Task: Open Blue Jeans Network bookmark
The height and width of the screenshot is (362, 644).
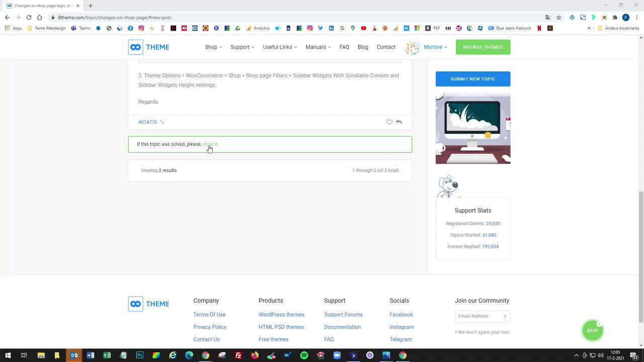Action: click(510, 28)
